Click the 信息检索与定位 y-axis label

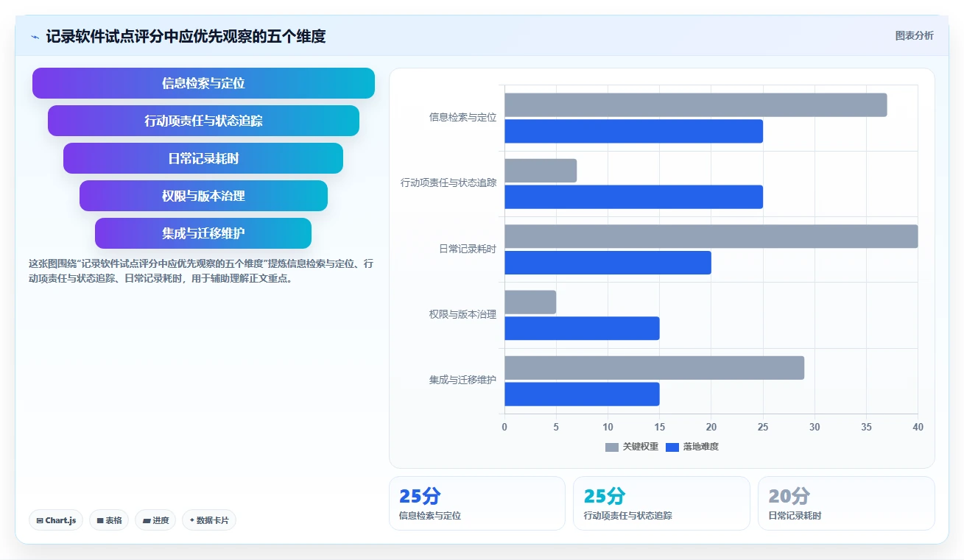pyautogui.click(x=462, y=117)
